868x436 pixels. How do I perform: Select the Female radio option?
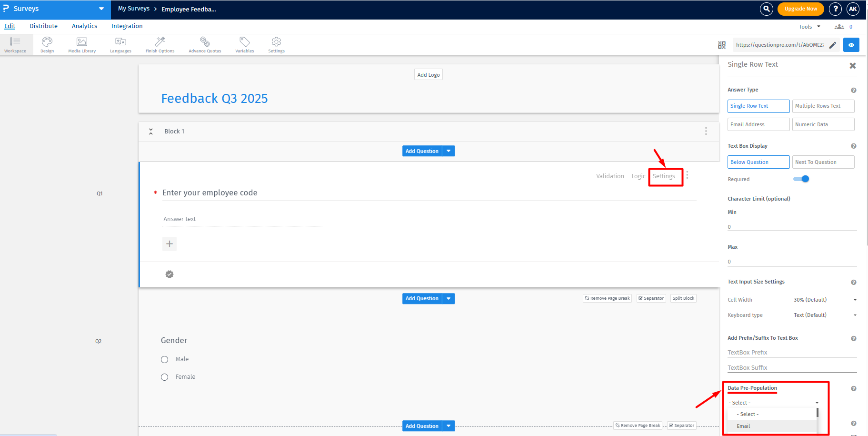point(165,377)
